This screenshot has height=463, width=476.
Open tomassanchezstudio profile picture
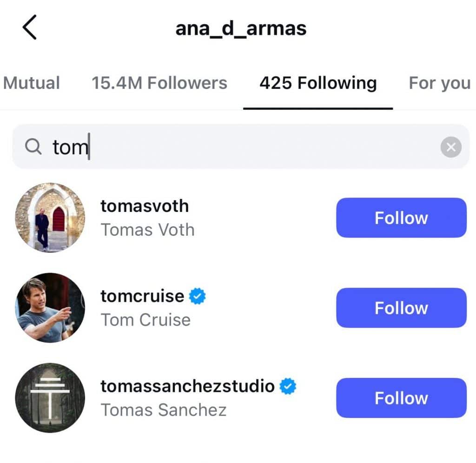[x=50, y=398]
